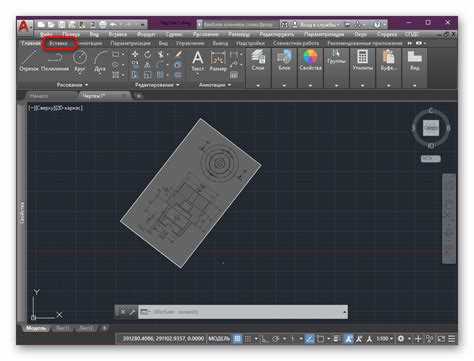474x361 pixels.
Task: Click the command line input field
Action: point(243,312)
